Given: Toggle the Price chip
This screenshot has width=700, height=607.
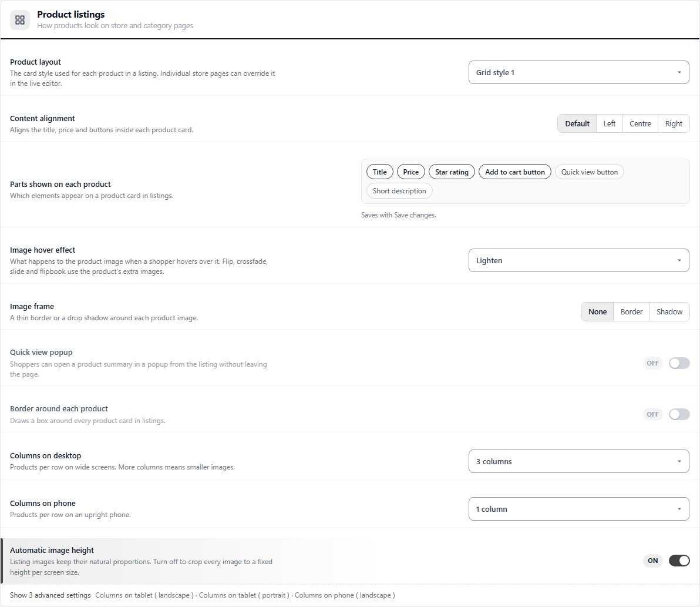Looking at the screenshot, I should [x=410, y=172].
